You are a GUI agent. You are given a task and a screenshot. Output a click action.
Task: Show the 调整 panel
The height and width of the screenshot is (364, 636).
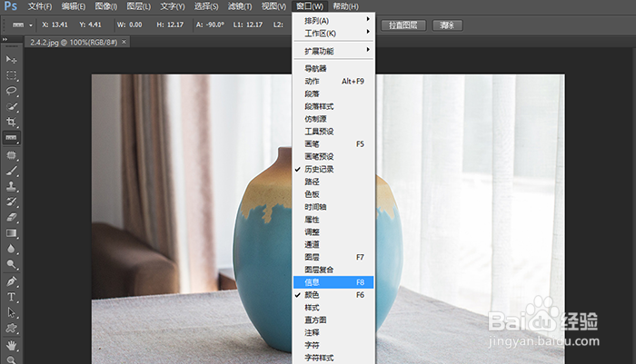click(x=333, y=231)
